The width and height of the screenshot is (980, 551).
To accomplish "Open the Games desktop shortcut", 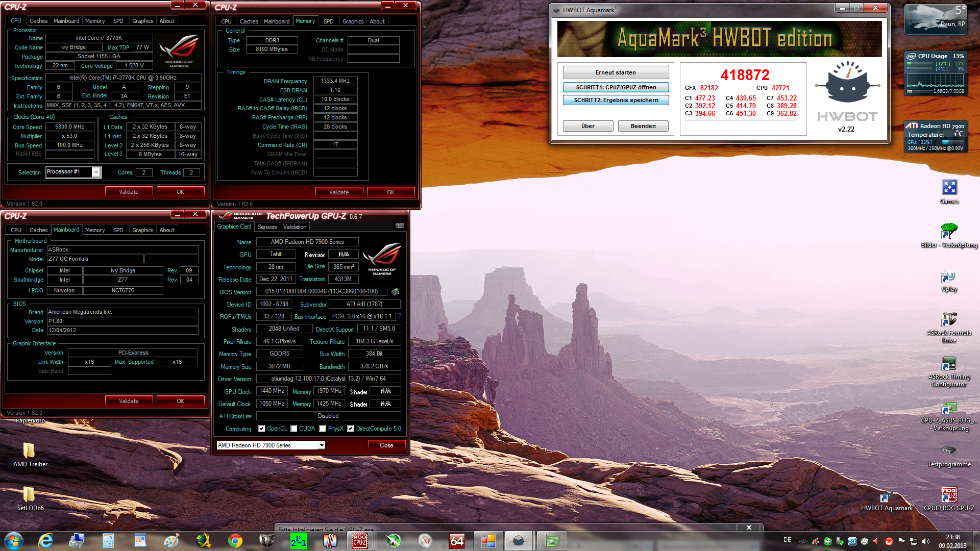I will coord(949,192).
